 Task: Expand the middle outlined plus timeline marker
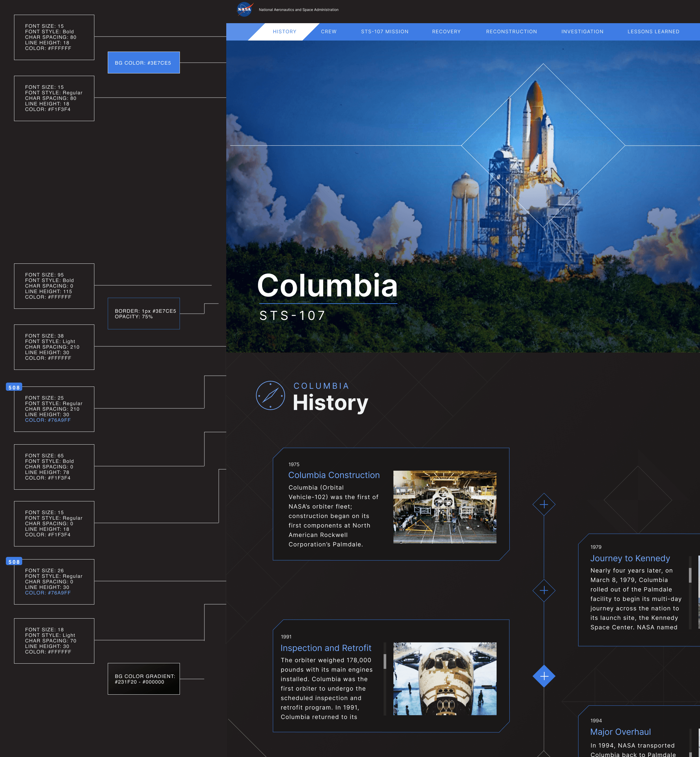[544, 591]
